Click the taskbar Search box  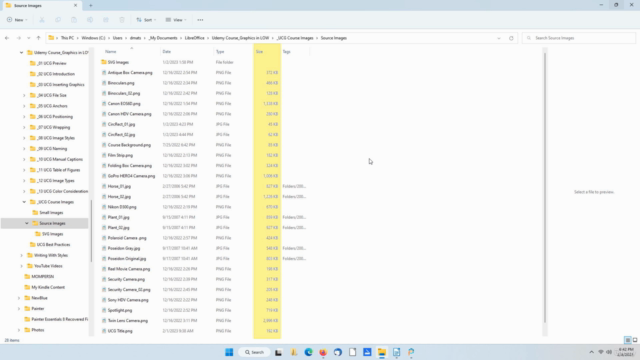point(254,352)
